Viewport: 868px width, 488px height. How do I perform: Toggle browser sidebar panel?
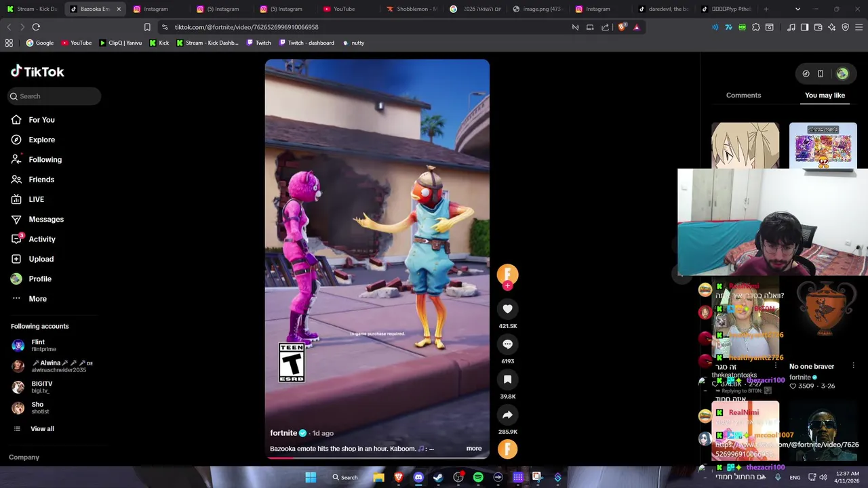pyautogui.click(x=804, y=27)
